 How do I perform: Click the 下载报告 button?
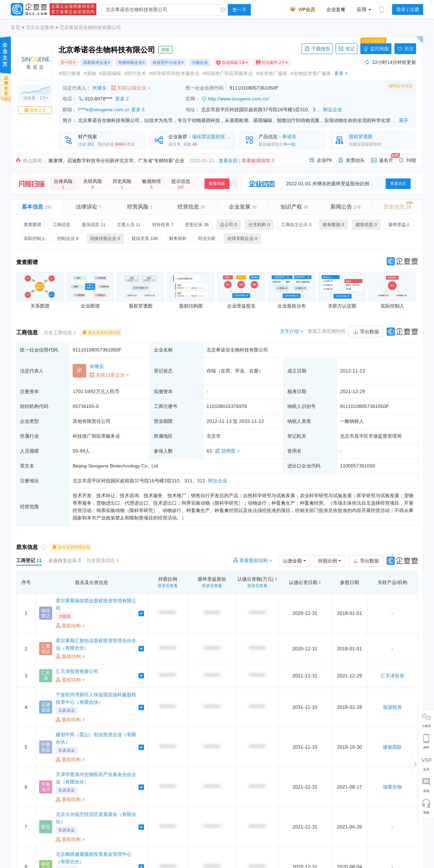[x=317, y=49]
